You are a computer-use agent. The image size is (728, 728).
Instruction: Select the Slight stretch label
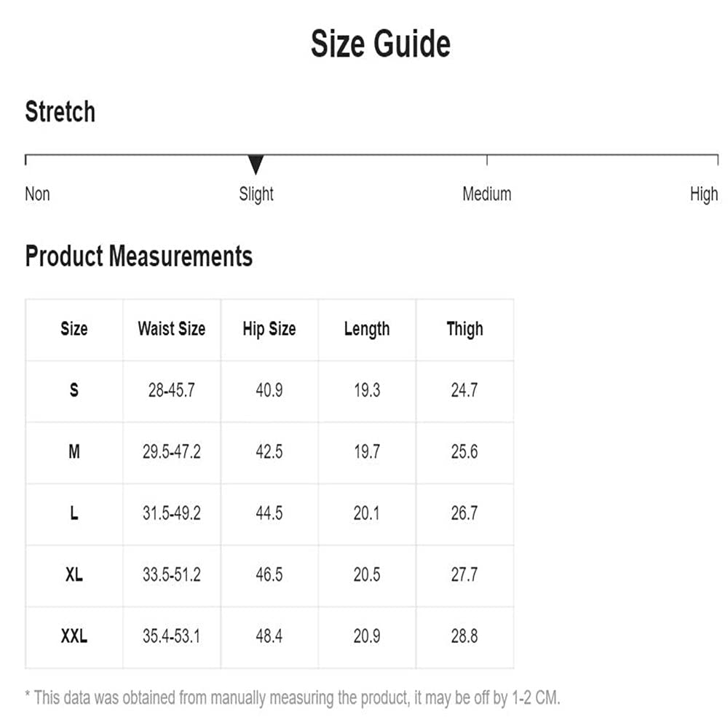tap(256, 194)
